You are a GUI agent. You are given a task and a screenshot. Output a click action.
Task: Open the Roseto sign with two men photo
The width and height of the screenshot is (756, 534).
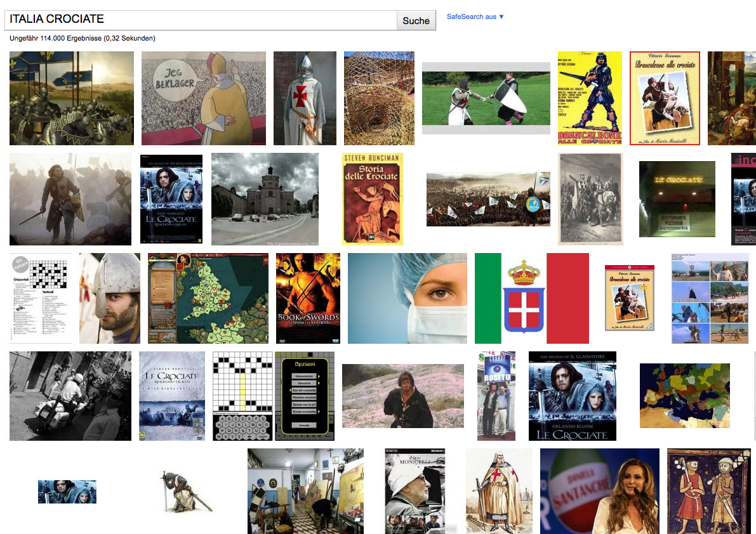[496, 396]
